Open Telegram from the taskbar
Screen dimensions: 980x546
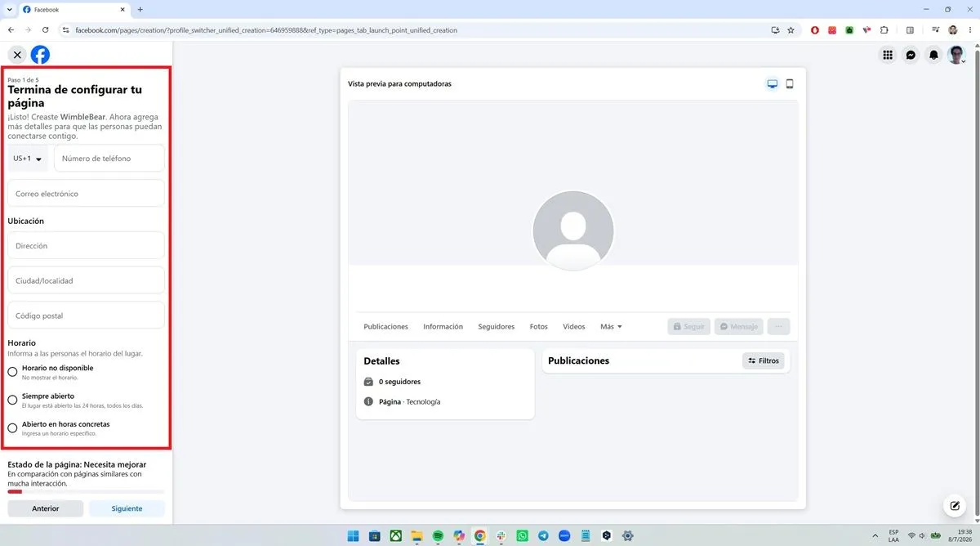pos(543,535)
